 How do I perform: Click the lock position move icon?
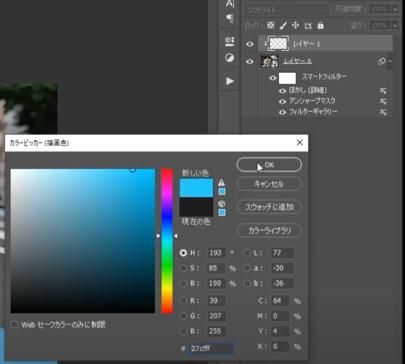click(295, 25)
